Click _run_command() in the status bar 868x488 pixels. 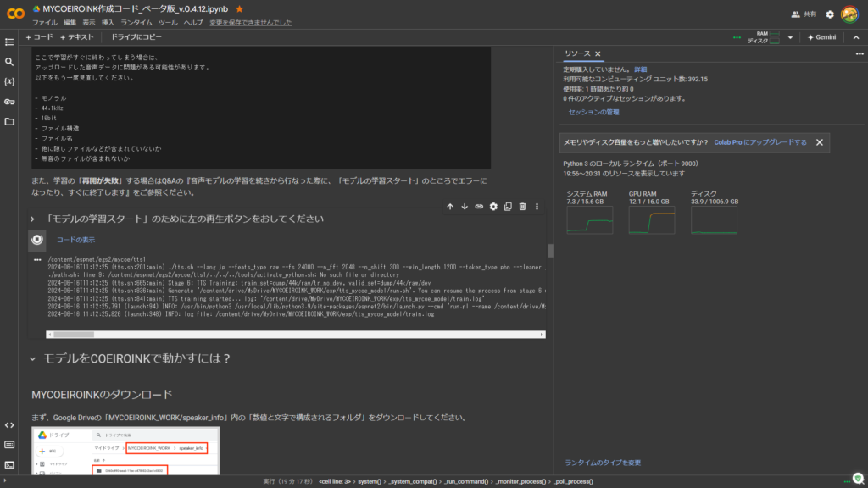[x=466, y=482]
